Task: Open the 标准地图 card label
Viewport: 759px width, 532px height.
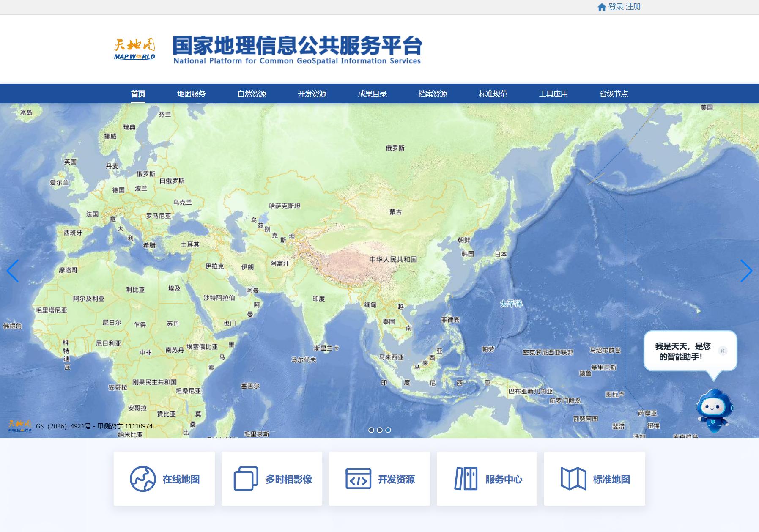Action: click(611, 479)
